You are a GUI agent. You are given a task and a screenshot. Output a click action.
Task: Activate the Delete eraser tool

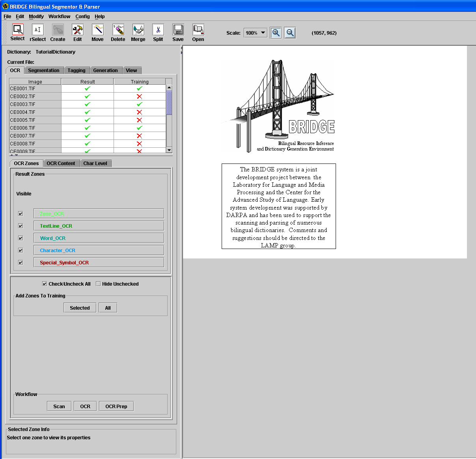(x=118, y=30)
